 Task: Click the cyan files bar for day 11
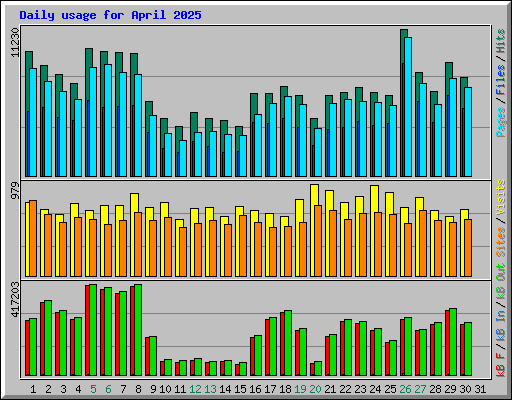coord(183,158)
